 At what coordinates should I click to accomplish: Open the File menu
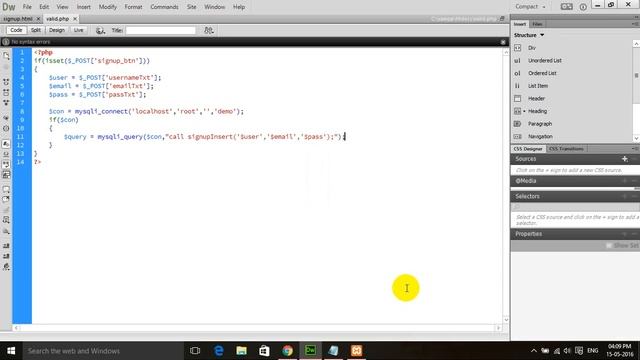click(27, 7)
